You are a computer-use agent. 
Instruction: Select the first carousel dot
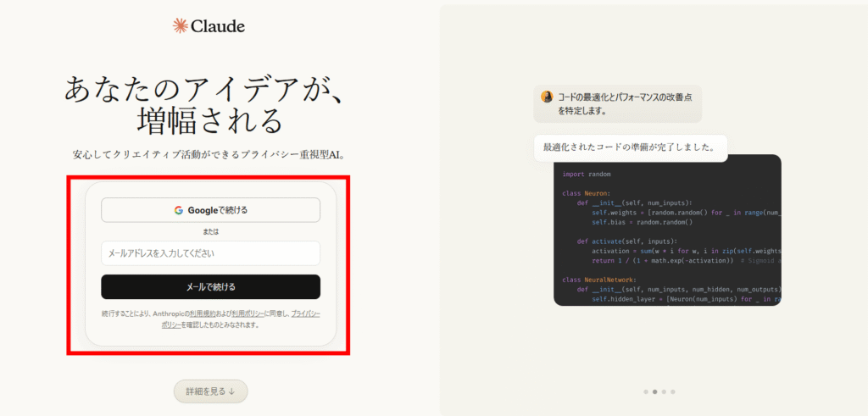click(646, 391)
